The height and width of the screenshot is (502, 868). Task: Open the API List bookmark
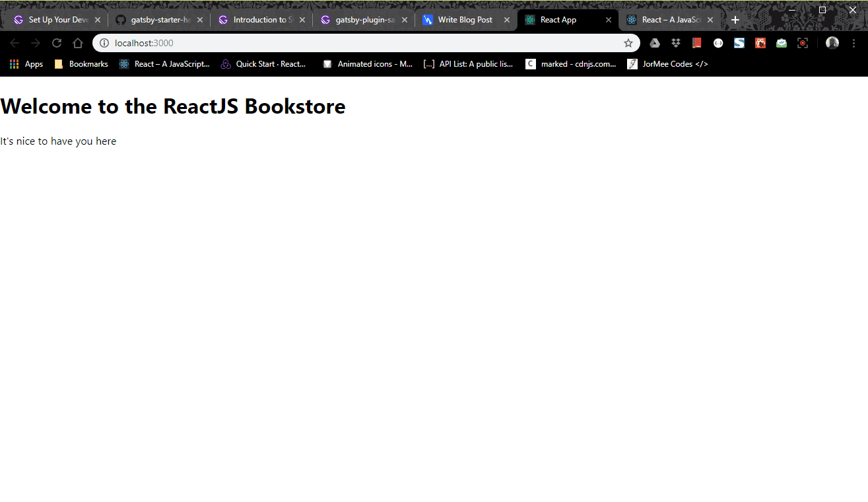468,64
